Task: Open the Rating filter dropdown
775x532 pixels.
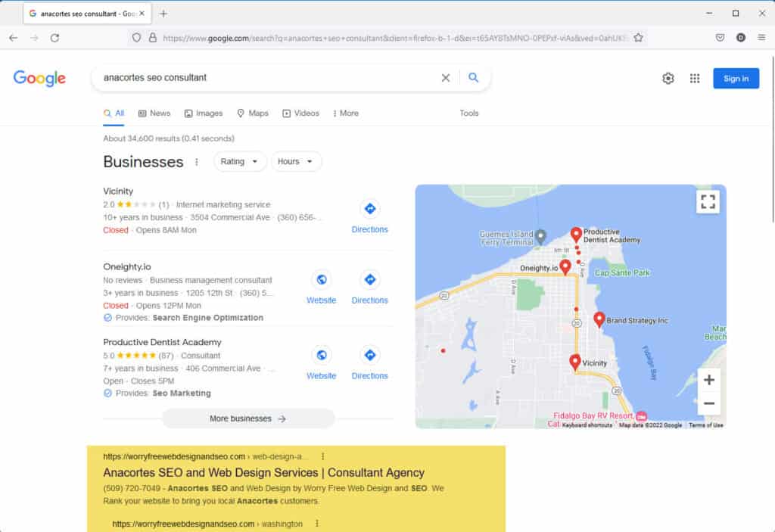Action: [240, 162]
